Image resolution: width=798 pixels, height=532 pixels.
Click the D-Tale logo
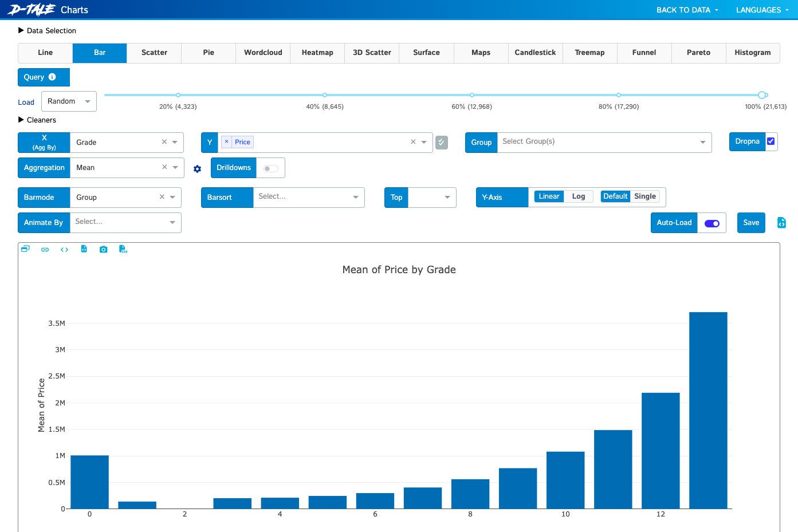[32, 10]
